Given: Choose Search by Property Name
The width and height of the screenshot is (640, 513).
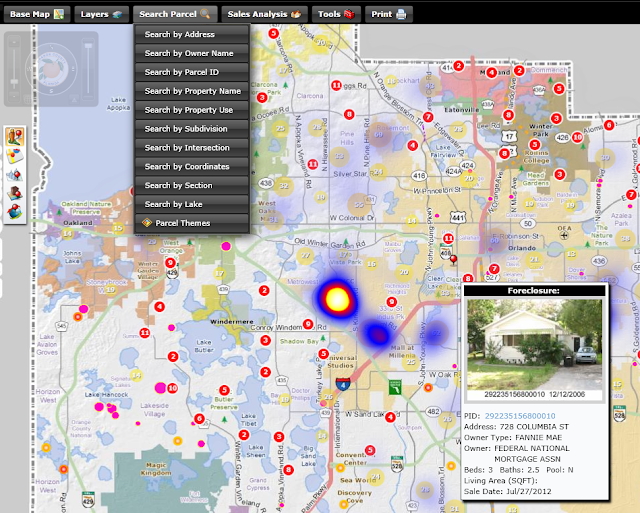Looking at the screenshot, I should coord(192,91).
